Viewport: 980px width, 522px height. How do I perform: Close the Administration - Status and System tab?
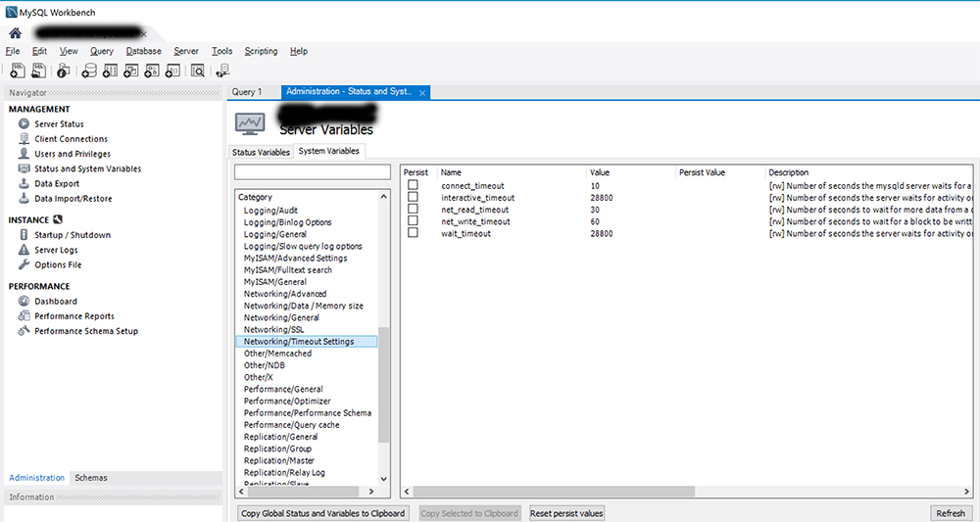pyautogui.click(x=422, y=93)
